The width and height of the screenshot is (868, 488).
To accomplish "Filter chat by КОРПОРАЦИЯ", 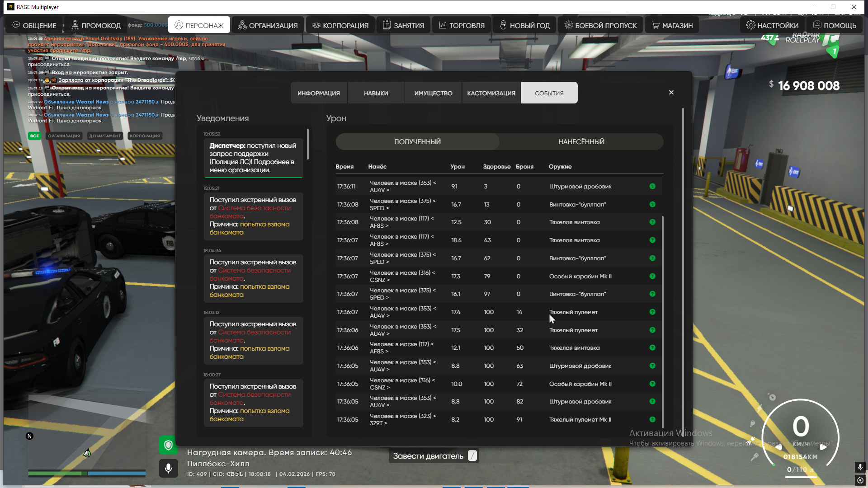I will coord(145,136).
